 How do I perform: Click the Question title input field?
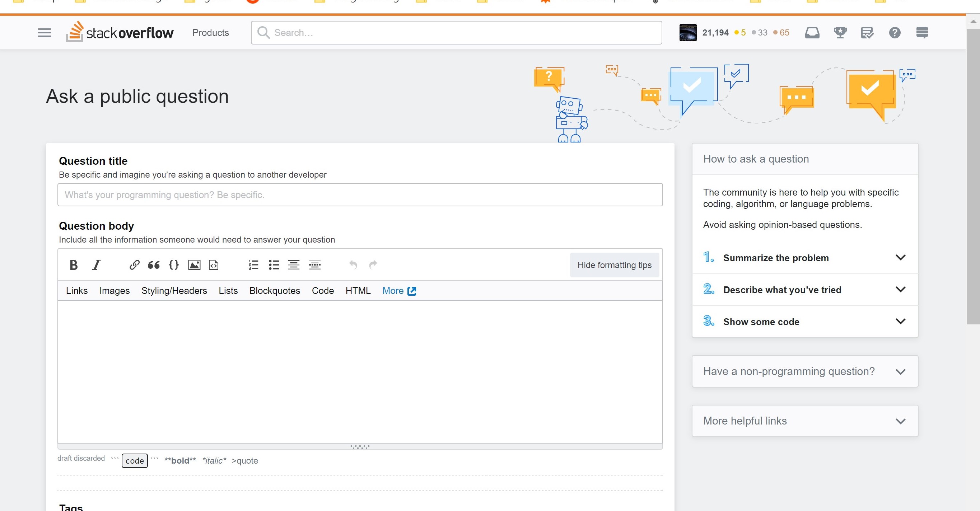tap(360, 194)
